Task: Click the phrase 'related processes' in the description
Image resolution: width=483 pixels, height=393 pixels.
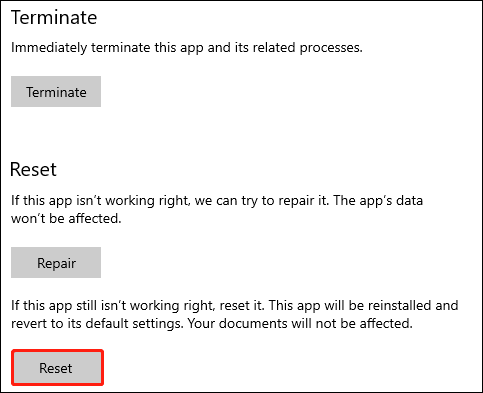Action: tap(307, 48)
